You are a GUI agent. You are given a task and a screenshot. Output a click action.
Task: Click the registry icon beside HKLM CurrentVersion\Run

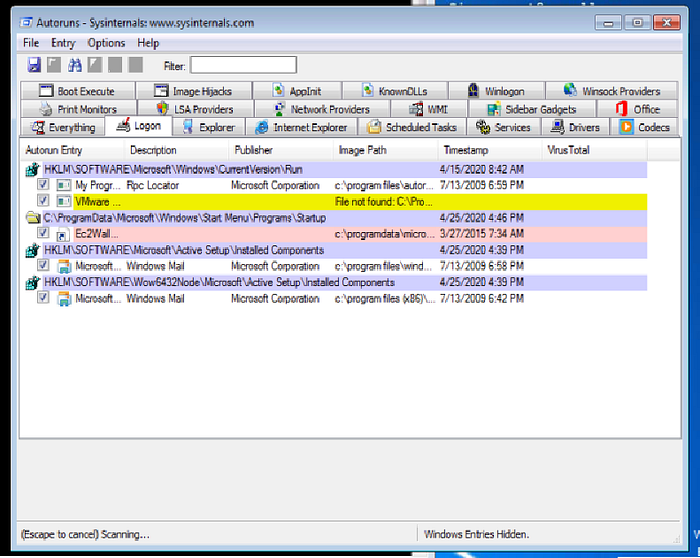[x=32, y=170]
